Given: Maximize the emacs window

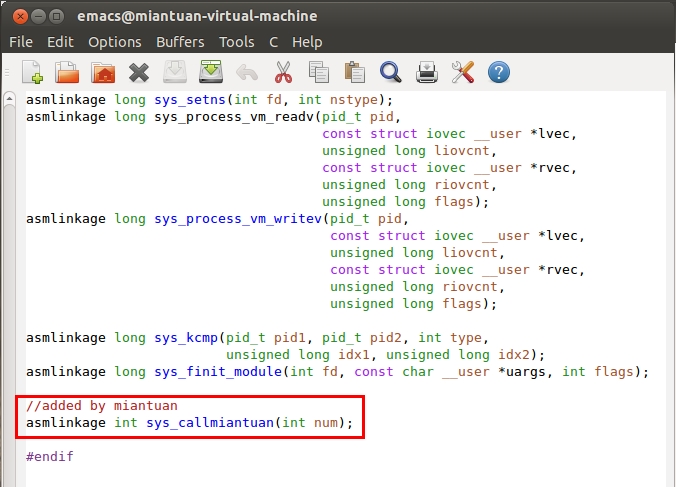Looking at the screenshot, I should [56, 16].
